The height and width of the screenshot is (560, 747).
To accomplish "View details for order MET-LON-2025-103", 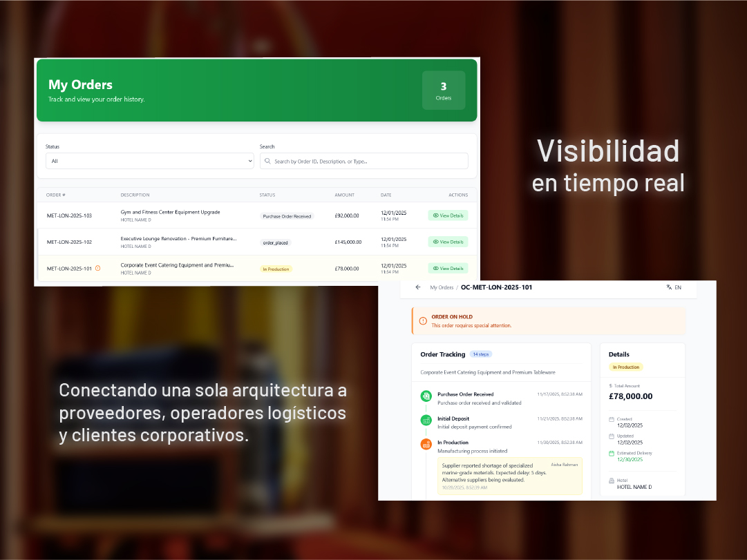I will pos(448,215).
